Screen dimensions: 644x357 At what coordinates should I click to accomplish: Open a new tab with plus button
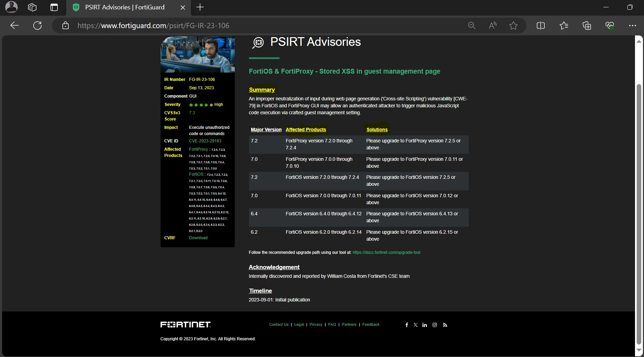pos(200,7)
